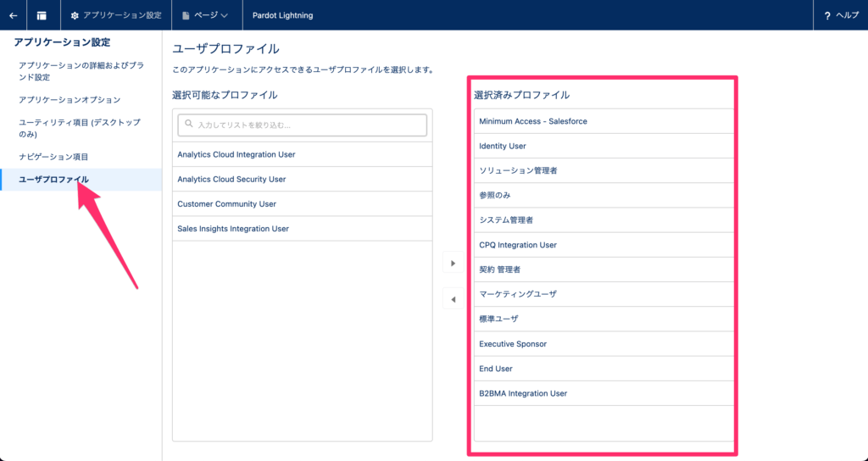The width and height of the screenshot is (868, 461).
Task: Remove profile using left arrow button
Action: 453,299
